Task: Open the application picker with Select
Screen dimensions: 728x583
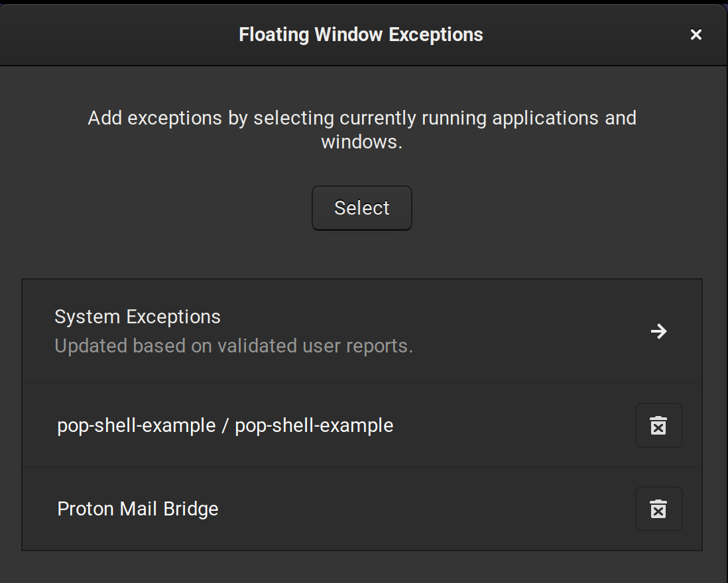Action: 361,207
